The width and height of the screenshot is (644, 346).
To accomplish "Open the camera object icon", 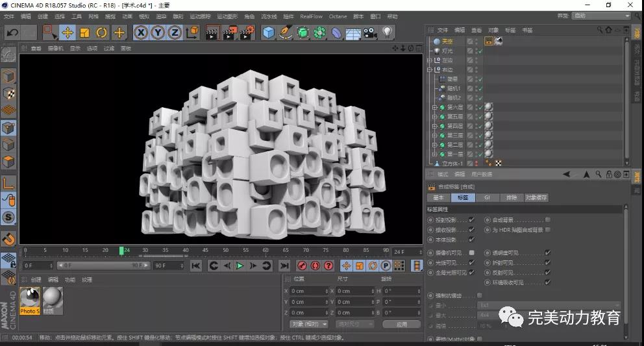I will 370,32.
